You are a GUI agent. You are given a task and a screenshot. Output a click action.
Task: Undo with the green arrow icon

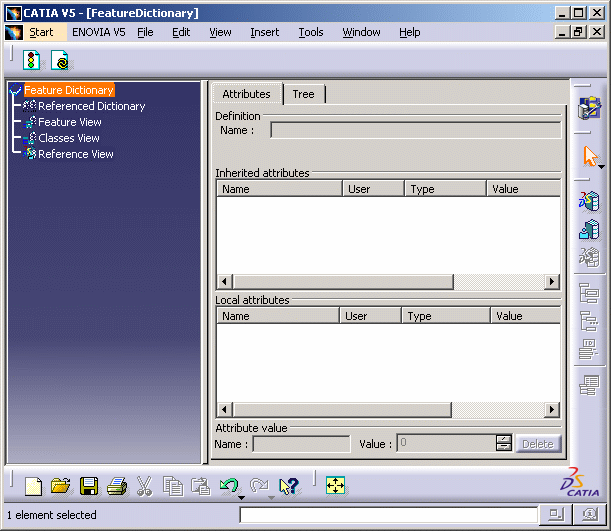click(229, 485)
